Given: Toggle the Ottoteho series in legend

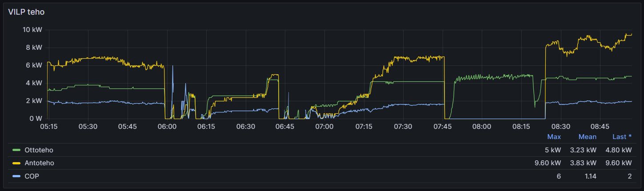Looking at the screenshot, I should (39, 150).
